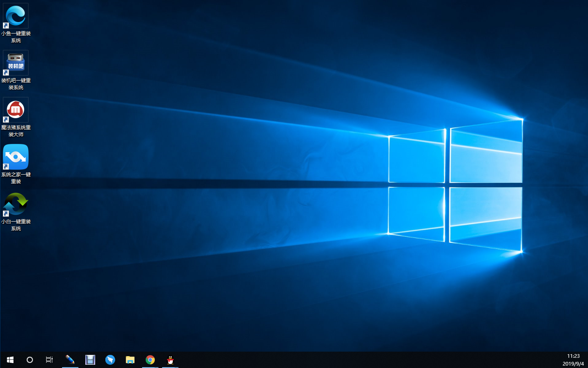The height and width of the screenshot is (368, 588).
Task: Open the date 2019/9/4 in system tray
Action: click(x=573, y=363)
